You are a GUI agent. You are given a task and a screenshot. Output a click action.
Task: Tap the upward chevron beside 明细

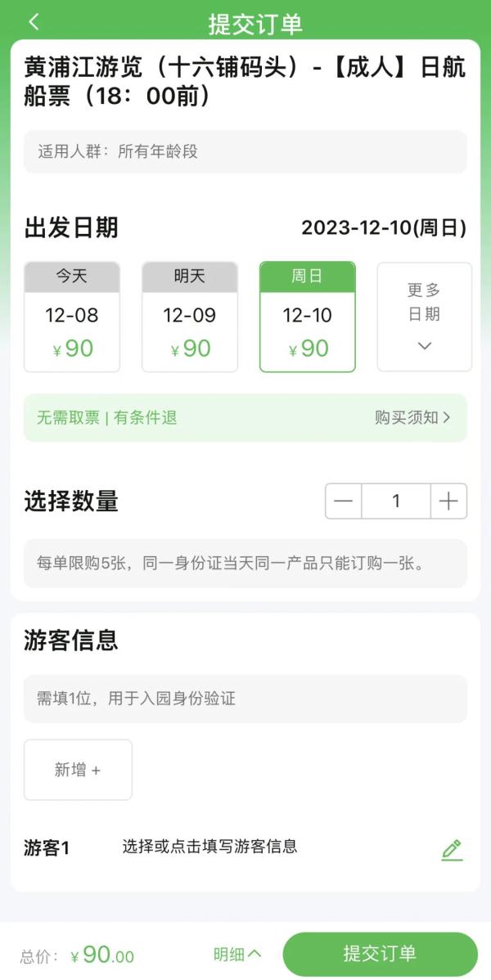254,954
